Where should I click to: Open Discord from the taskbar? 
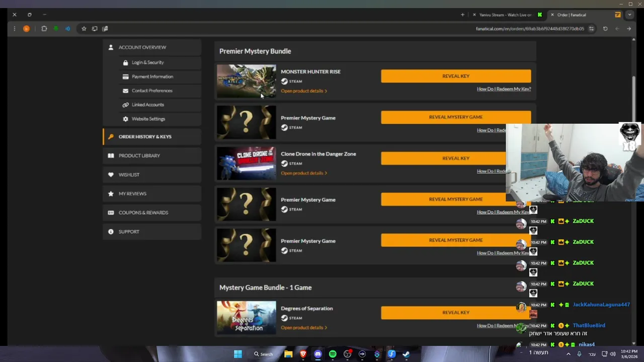[x=318, y=354]
